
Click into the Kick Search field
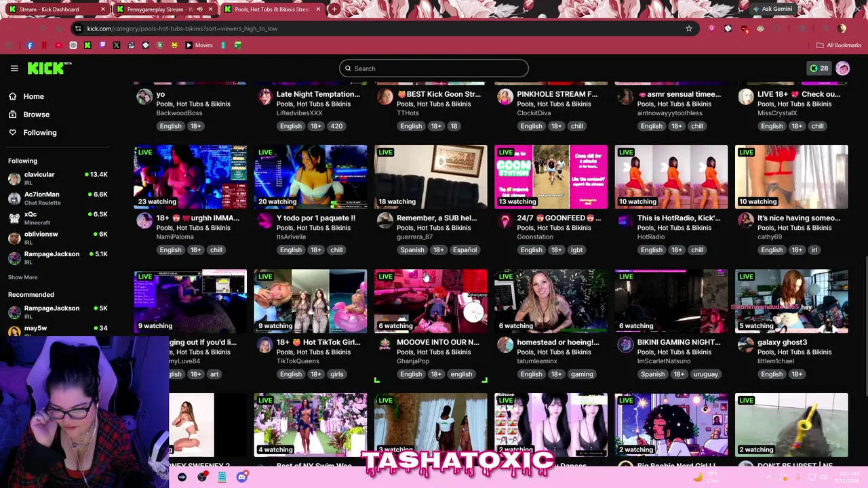434,68
